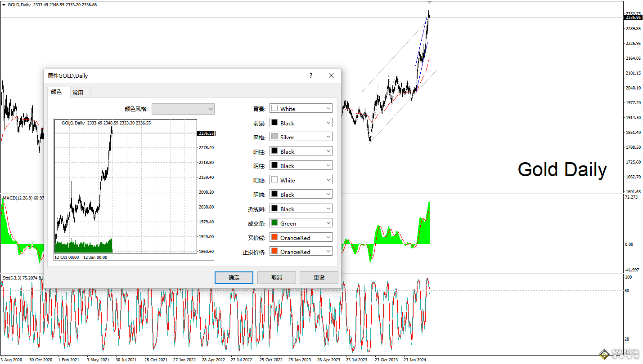Image resolution: width=643 pixels, height=364 pixels.
Task: Click the green swatch for 成交量
Action: tap(274, 223)
